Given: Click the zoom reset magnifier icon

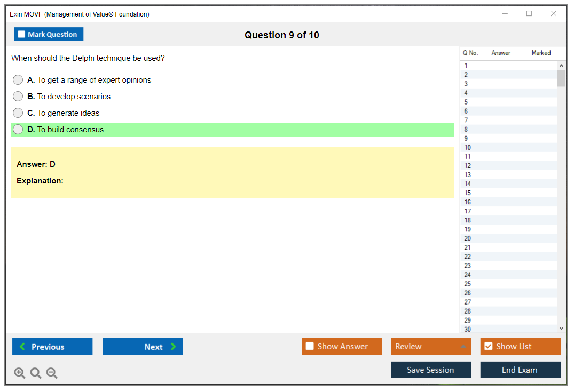Looking at the screenshot, I should [x=36, y=373].
